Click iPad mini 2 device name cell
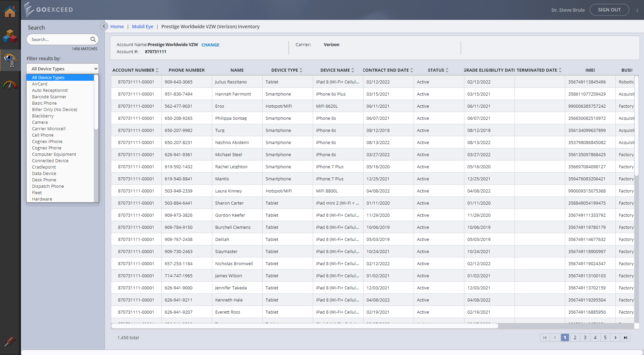 [x=338, y=203]
